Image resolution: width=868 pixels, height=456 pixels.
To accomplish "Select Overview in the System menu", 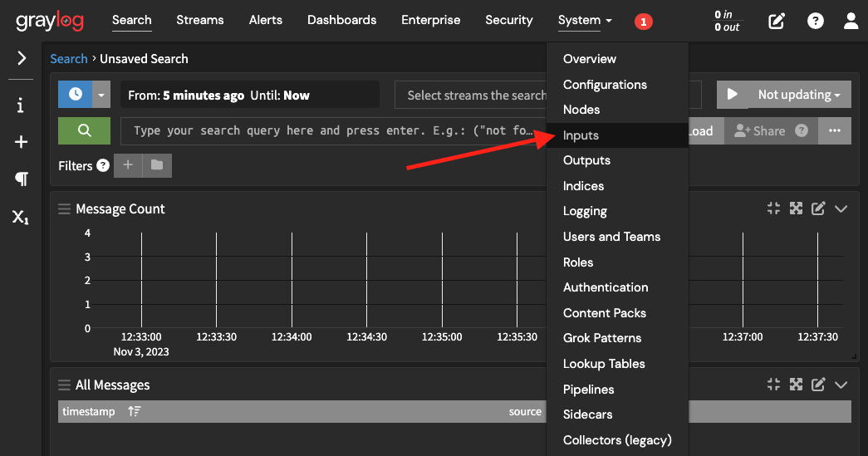I will click(x=617, y=59).
